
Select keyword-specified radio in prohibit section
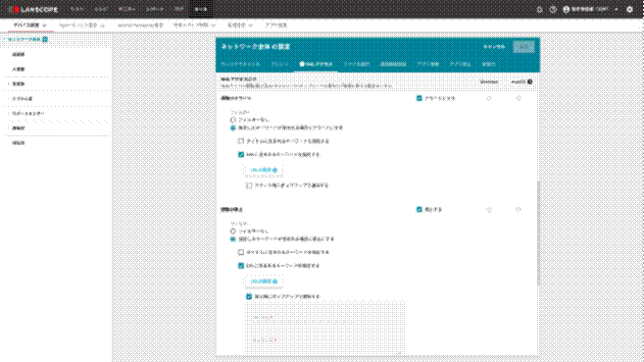point(233,239)
